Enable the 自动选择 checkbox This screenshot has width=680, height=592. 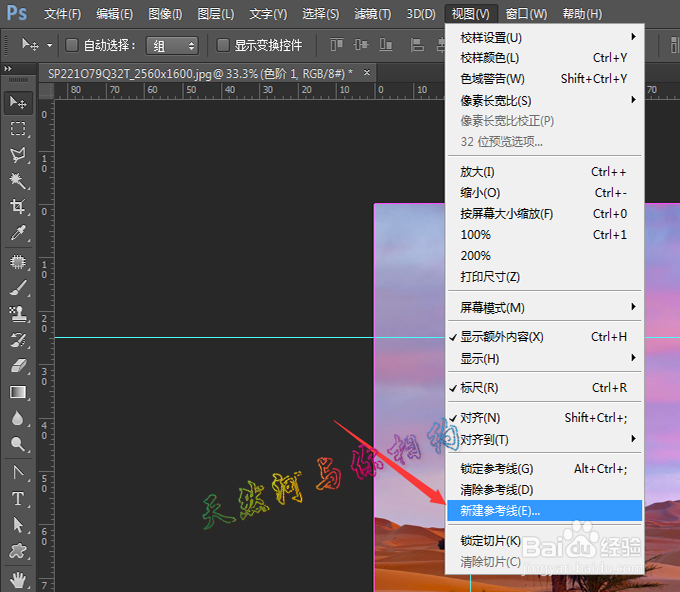[x=72, y=45]
